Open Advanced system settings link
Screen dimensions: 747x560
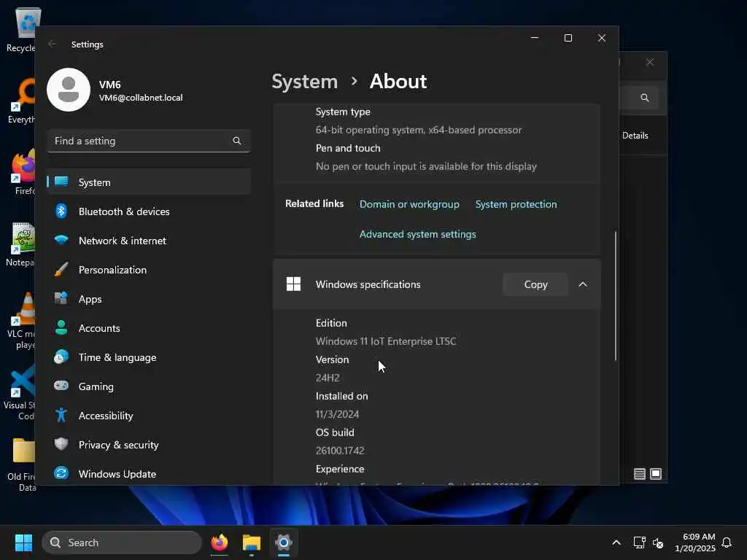(417, 234)
